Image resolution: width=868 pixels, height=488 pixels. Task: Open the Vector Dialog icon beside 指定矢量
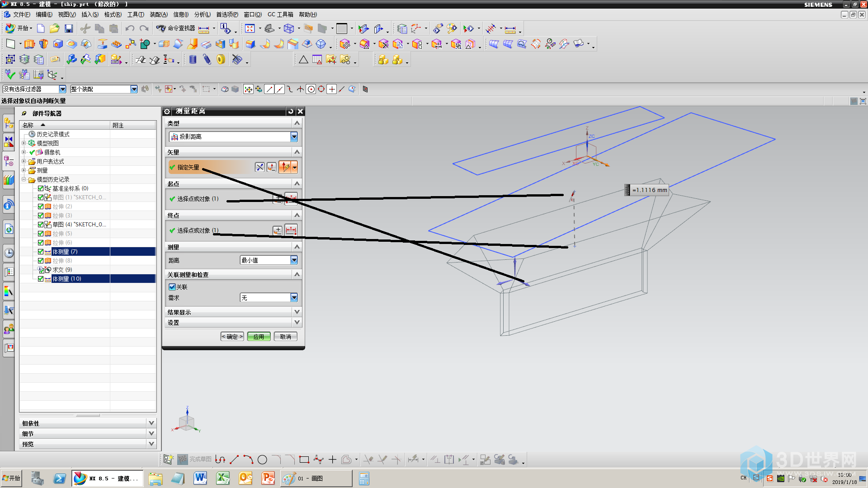click(271, 167)
